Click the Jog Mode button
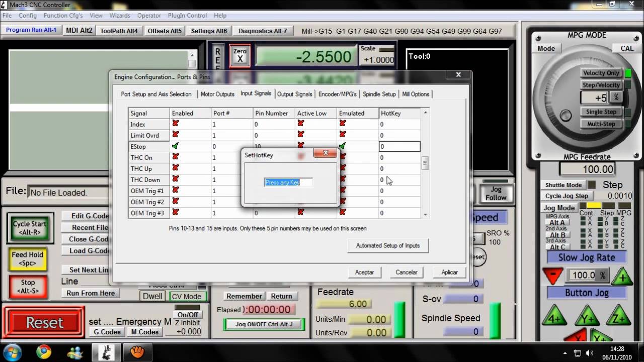644x362 pixels. click(559, 208)
